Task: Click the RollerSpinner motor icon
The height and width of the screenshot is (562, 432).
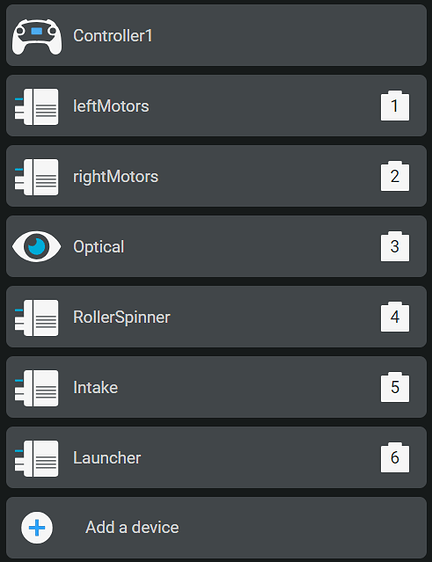Action: click(x=37, y=318)
